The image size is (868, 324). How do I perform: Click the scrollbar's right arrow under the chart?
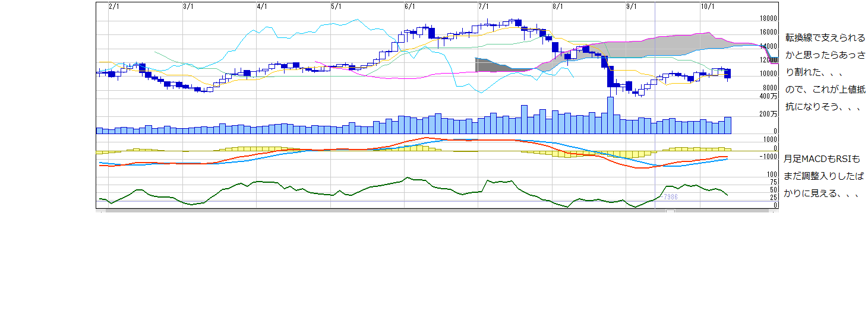(774, 211)
